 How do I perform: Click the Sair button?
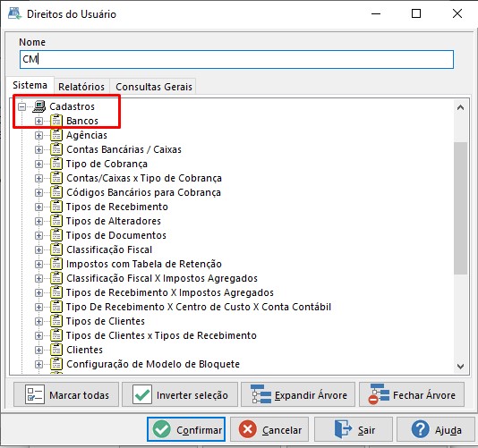pos(354,429)
